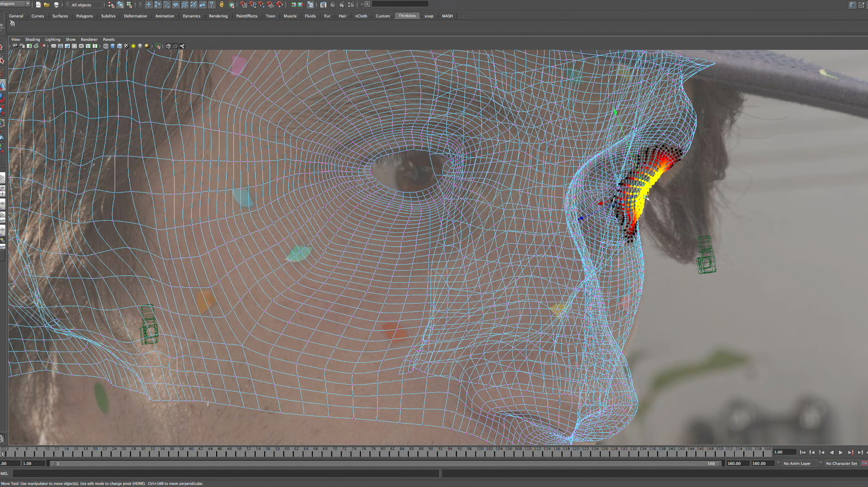The height and width of the screenshot is (487, 868).
Task: Click the Thinkbox shelf tool icon
Action: click(x=12, y=24)
